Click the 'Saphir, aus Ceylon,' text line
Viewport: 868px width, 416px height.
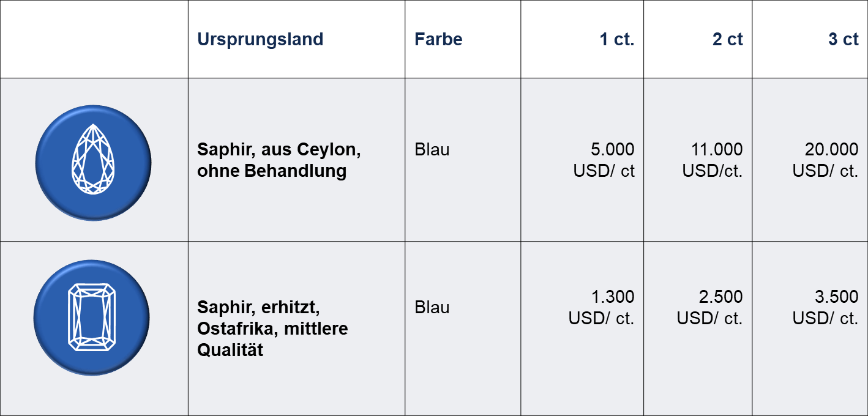(x=279, y=149)
